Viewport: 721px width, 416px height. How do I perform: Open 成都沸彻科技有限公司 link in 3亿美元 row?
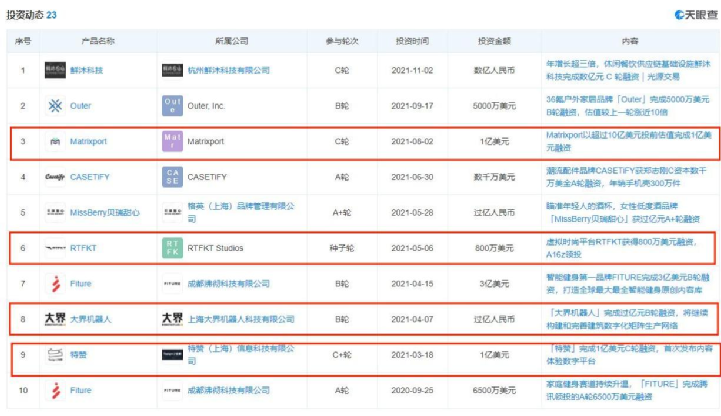229,284
